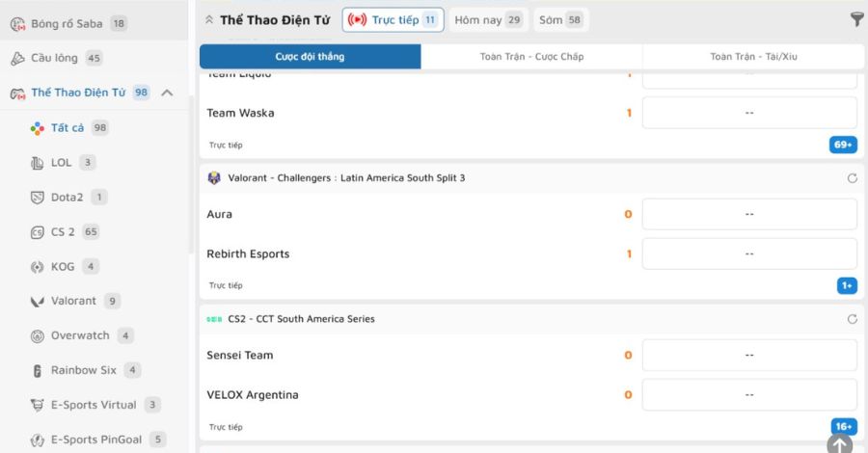Select the Toàn Trận - Tài/Xỉu tab
The image size is (868, 453).
(753, 57)
